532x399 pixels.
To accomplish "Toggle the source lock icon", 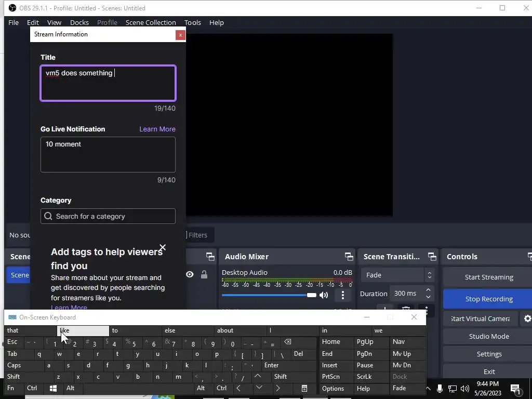I will [x=204, y=274].
